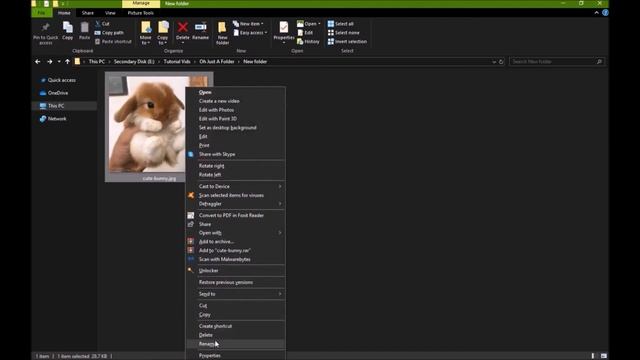Screen dimensions: 640x360
Task: Choose Properties in the context menu
Action: (x=236, y=356)
